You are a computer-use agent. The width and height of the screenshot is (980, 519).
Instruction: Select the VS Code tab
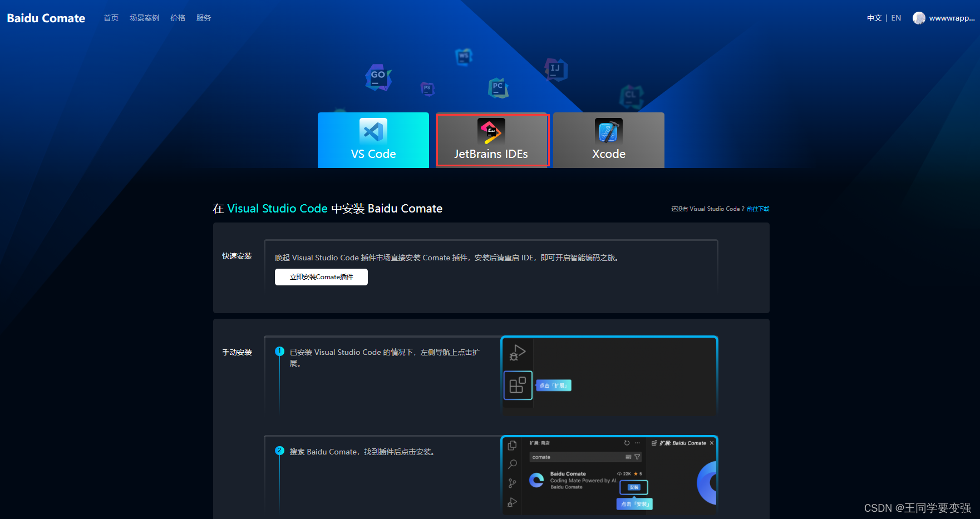373,140
